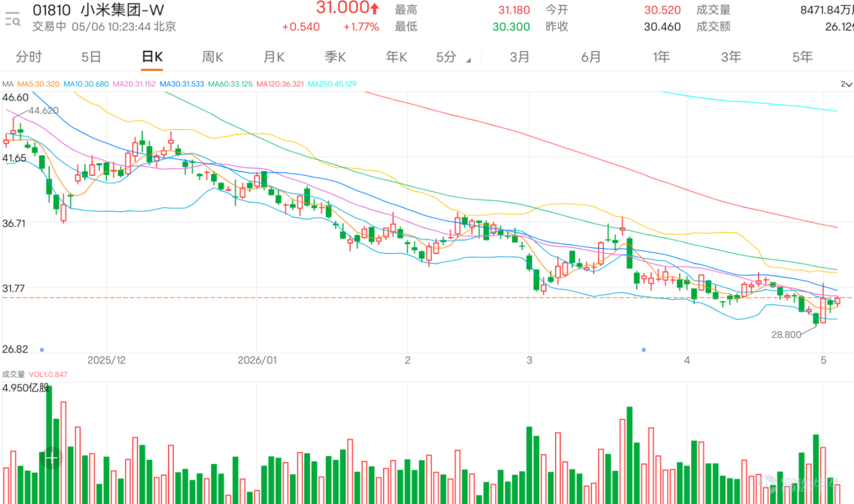Image resolution: width=854 pixels, height=504 pixels.
Task: Select the 年K yearly chart tab
Action: (x=397, y=57)
